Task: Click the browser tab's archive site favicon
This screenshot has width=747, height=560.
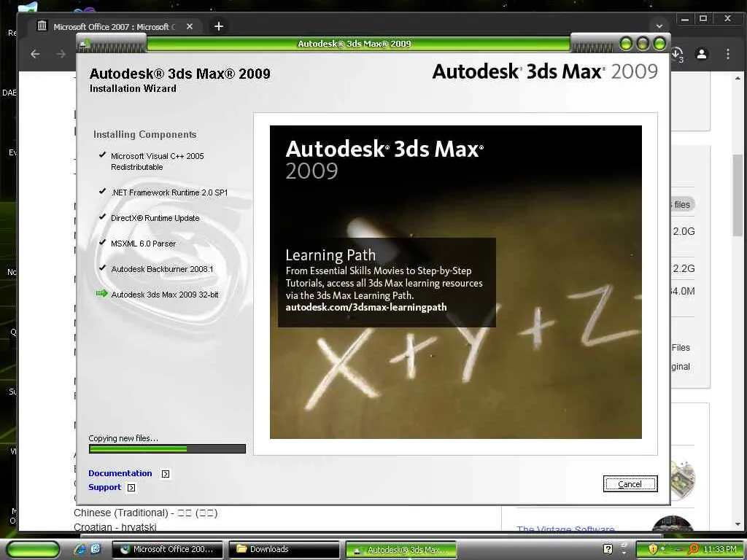Action: click(x=42, y=26)
